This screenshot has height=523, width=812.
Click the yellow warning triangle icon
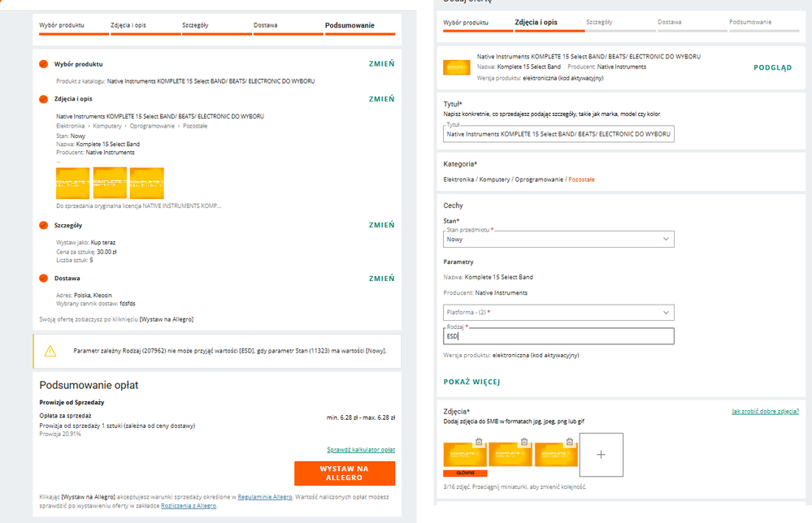(x=50, y=352)
